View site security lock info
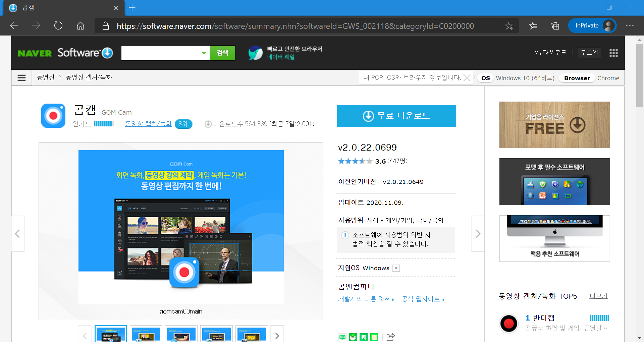This screenshot has width=644, height=342. coord(106,26)
